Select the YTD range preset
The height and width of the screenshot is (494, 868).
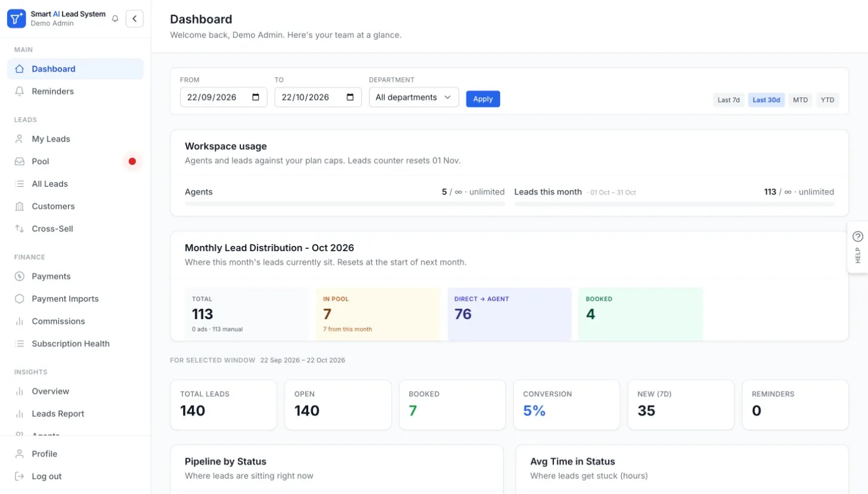[827, 100]
